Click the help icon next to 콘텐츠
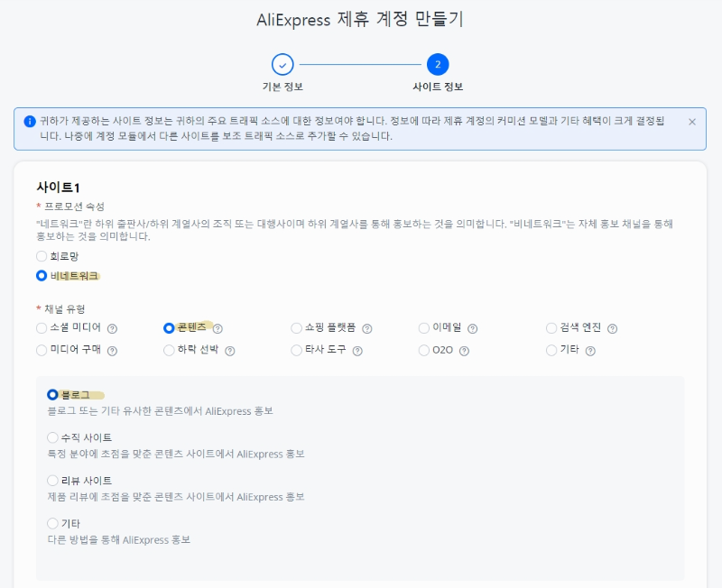This screenshot has width=722, height=588. click(219, 328)
